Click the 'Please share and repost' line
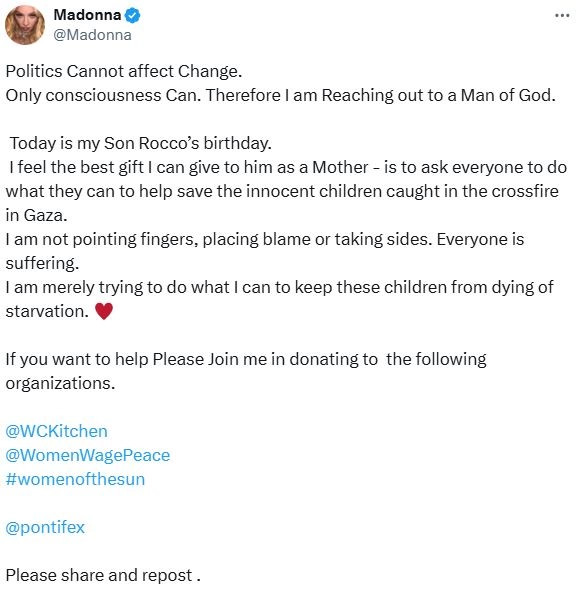The width and height of the screenshot is (577, 596). [103, 575]
